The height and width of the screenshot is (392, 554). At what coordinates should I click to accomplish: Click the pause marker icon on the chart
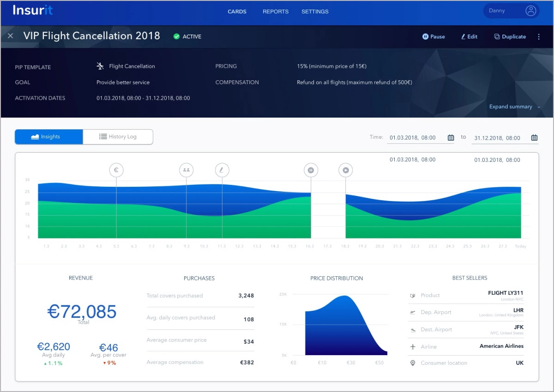[311, 170]
